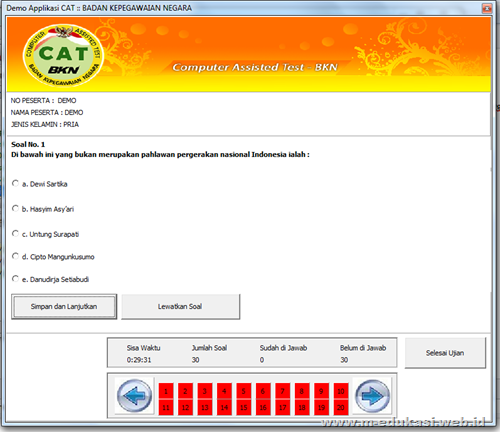Image resolution: width=500 pixels, height=432 pixels.
Task: Go to next question with right arrow
Action: click(x=372, y=396)
